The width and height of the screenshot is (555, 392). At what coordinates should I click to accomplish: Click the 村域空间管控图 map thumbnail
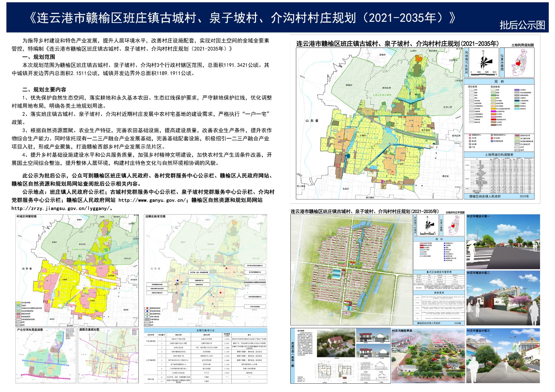tap(77, 270)
